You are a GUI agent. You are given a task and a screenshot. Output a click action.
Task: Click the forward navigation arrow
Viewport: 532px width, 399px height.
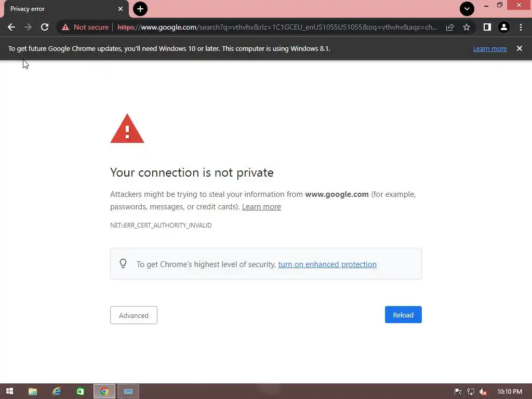coord(28,27)
